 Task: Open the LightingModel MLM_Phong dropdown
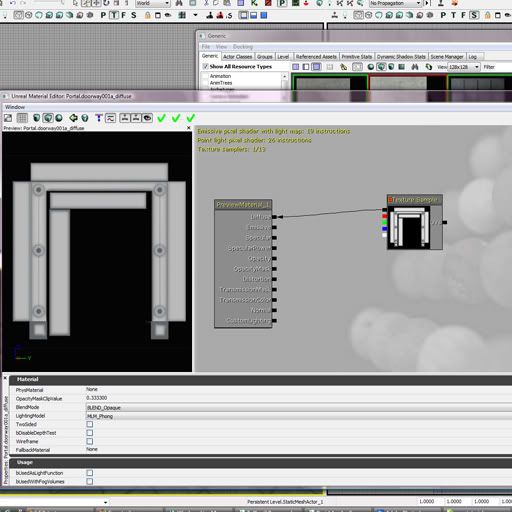(299, 416)
